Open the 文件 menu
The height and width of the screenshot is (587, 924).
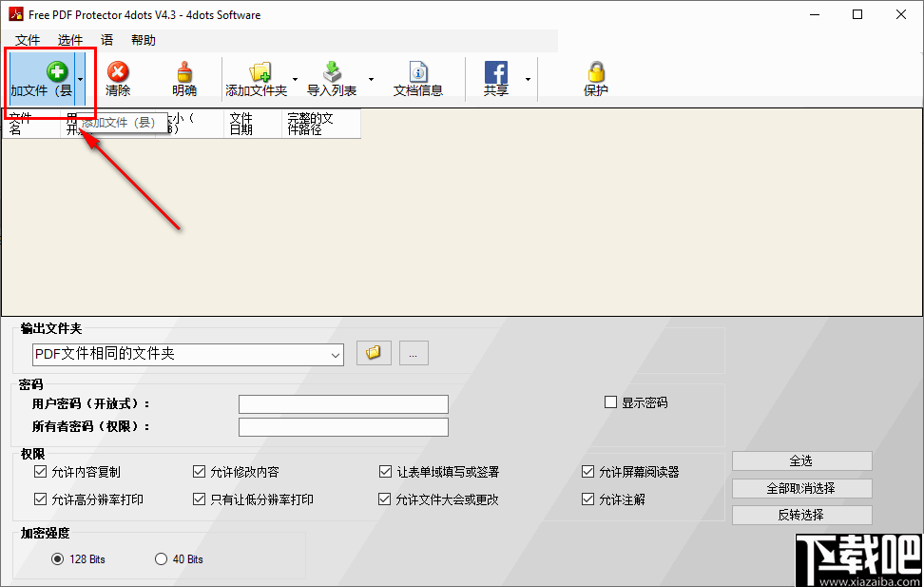point(28,40)
